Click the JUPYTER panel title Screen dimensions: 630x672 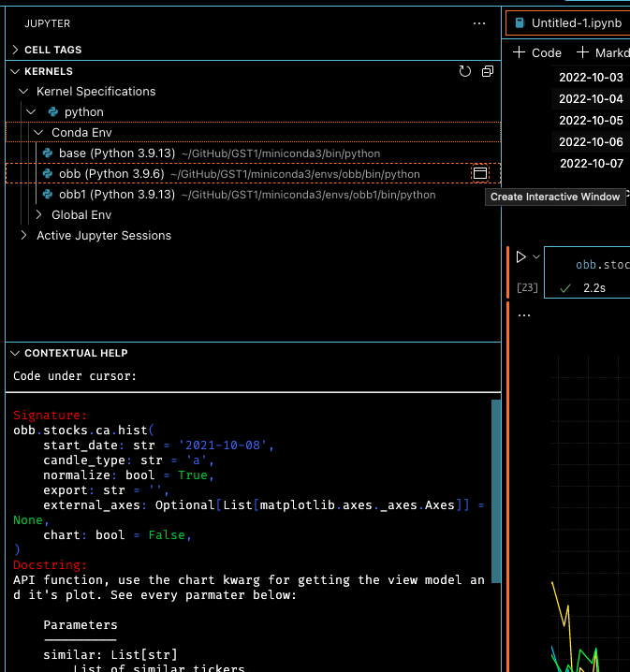(47, 23)
